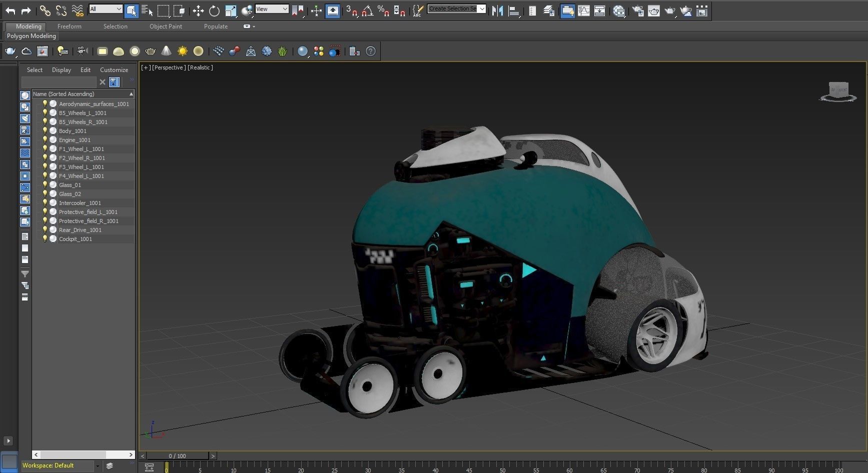868x473 pixels.
Task: Click the ViewCube in the viewport
Action: click(x=839, y=91)
